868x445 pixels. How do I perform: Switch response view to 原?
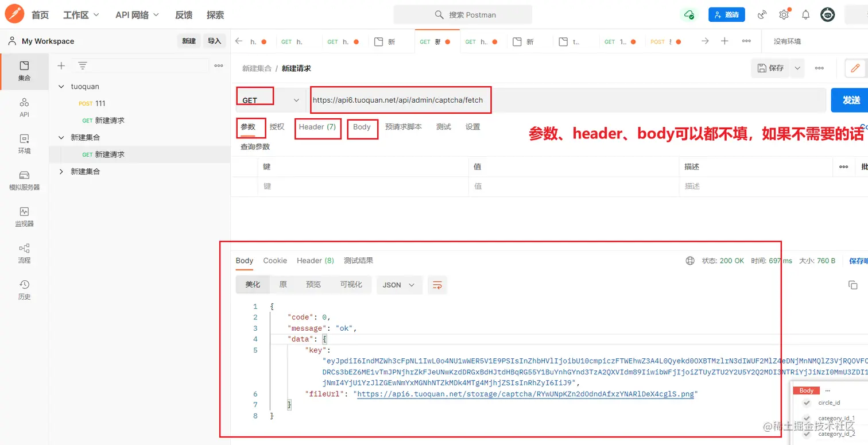283,285
